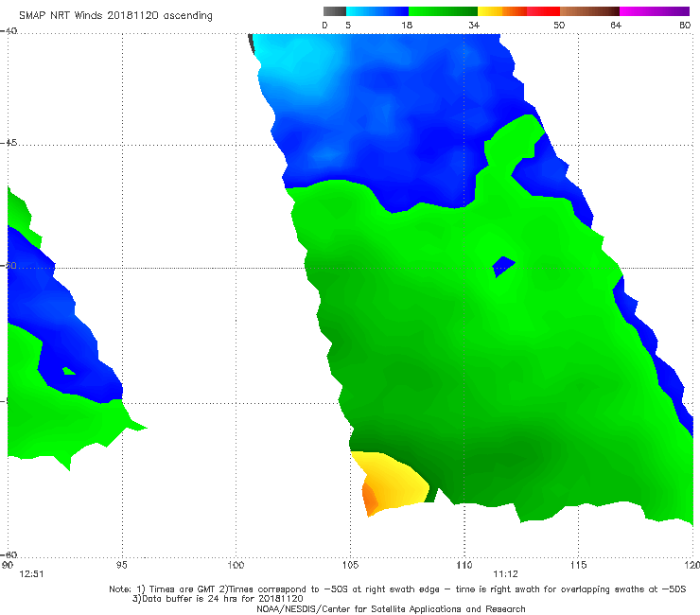This screenshot has width=700, height=615.
Task: Click the '115' longitude axis label
Action: [579, 566]
